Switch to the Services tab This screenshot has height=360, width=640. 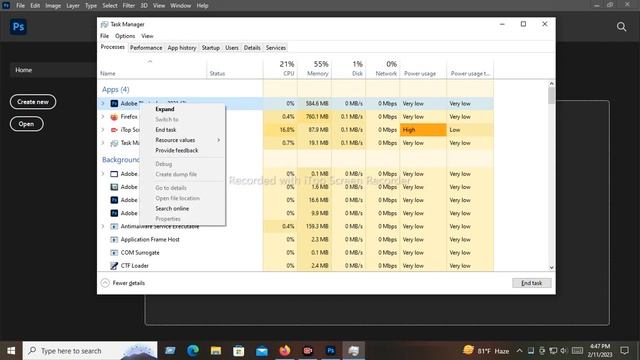pyautogui.click(x=276, y=48)
